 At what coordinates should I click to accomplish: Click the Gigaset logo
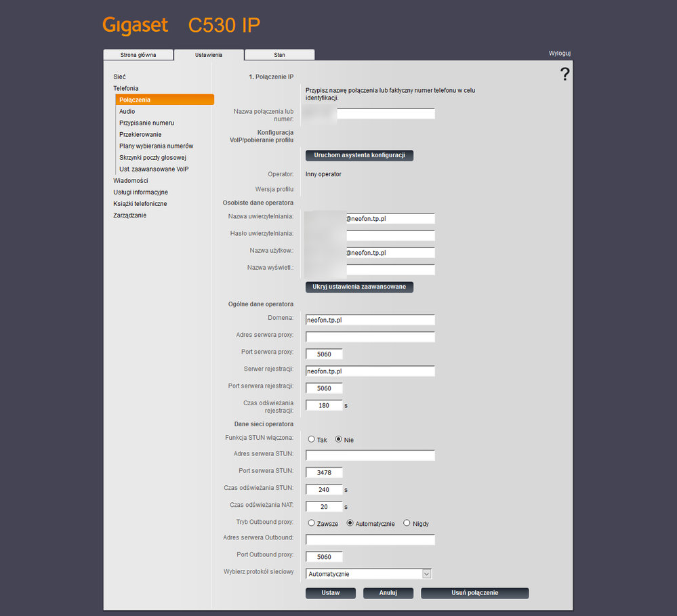tap(135, 24)
